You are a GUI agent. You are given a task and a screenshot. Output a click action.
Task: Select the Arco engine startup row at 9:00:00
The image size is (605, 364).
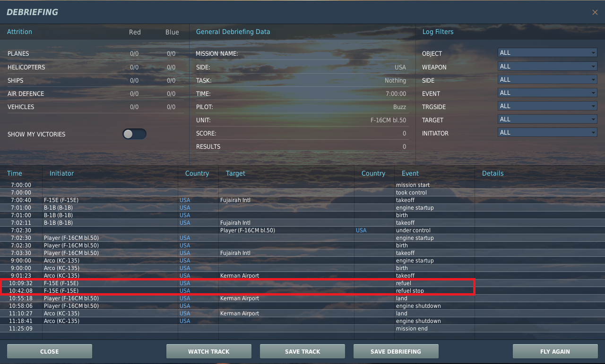pos(302,261)
